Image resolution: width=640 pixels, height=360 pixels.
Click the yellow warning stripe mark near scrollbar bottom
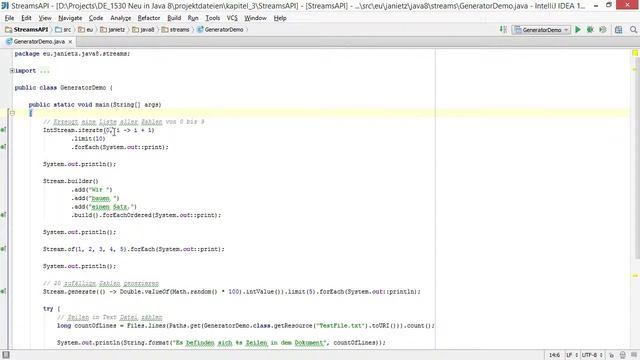pos(635,276)
